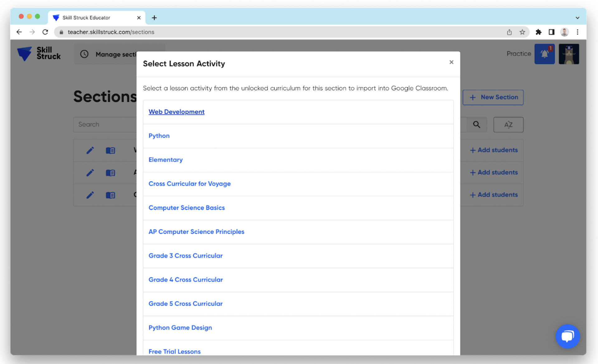Click the New Section button
Viewport: 598px width, 364px height.
(493, 97)
